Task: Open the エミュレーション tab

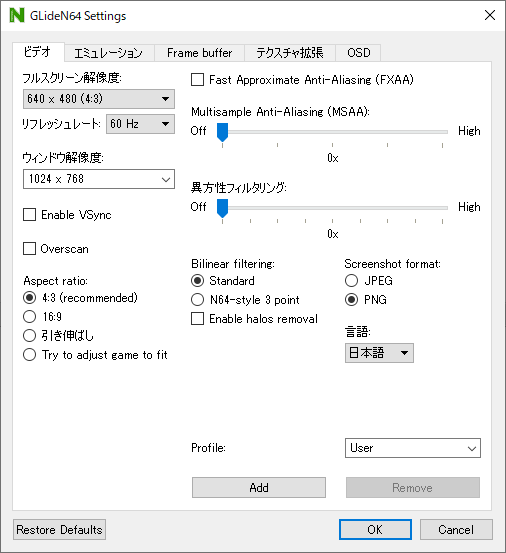Action: coord(109,53)
